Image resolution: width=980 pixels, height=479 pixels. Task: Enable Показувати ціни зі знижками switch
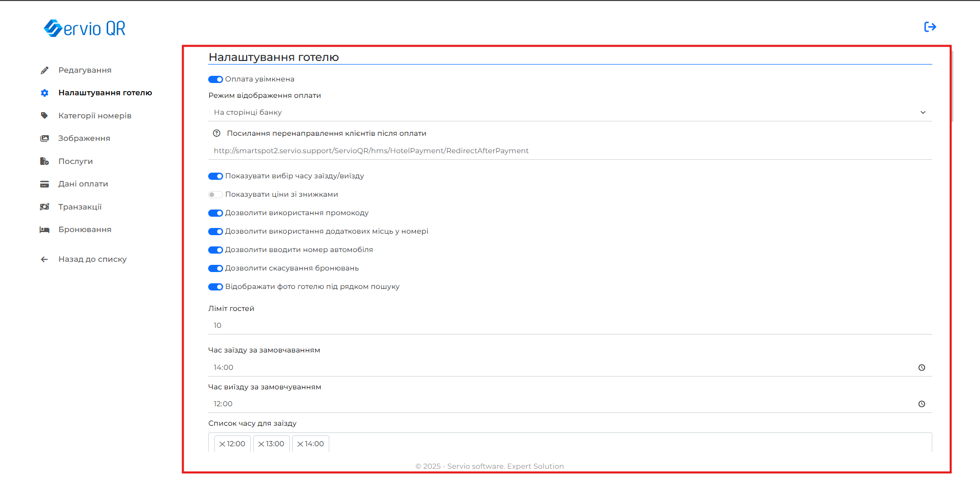click(215, 195)
